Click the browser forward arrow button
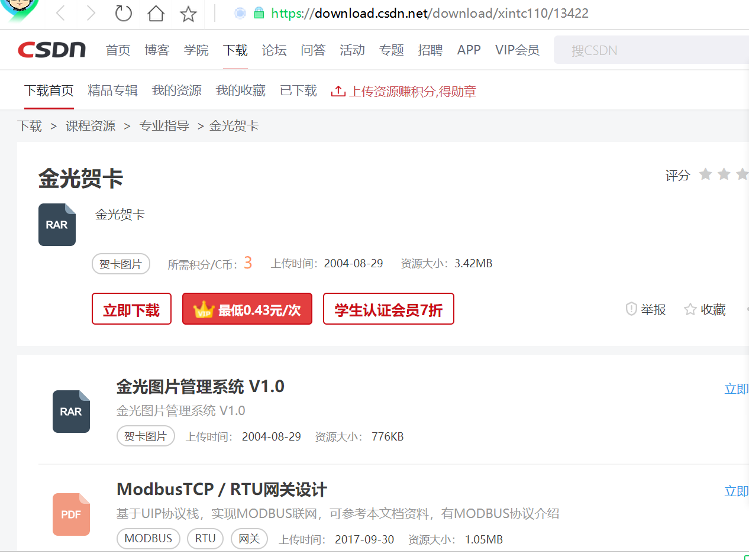Screen dimensions: 749x560 point(91,13)
